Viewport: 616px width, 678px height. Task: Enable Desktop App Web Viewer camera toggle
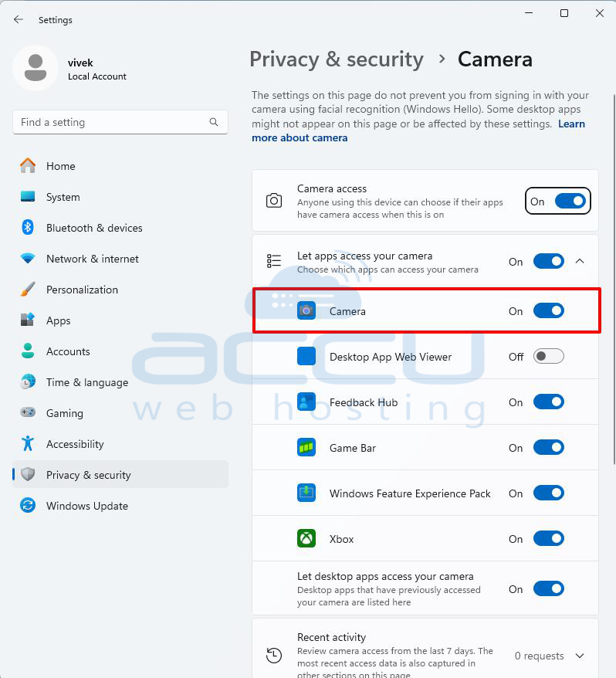[x=548, y=357]
